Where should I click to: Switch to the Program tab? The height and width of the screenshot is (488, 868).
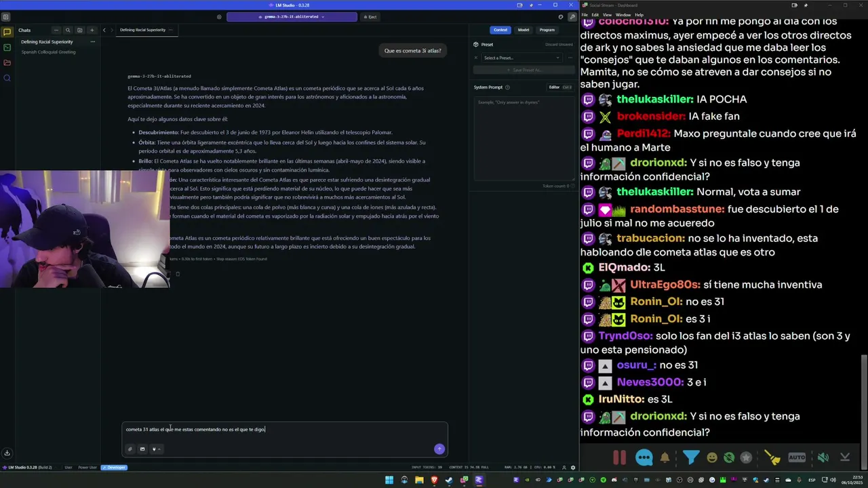pos(547,30)
